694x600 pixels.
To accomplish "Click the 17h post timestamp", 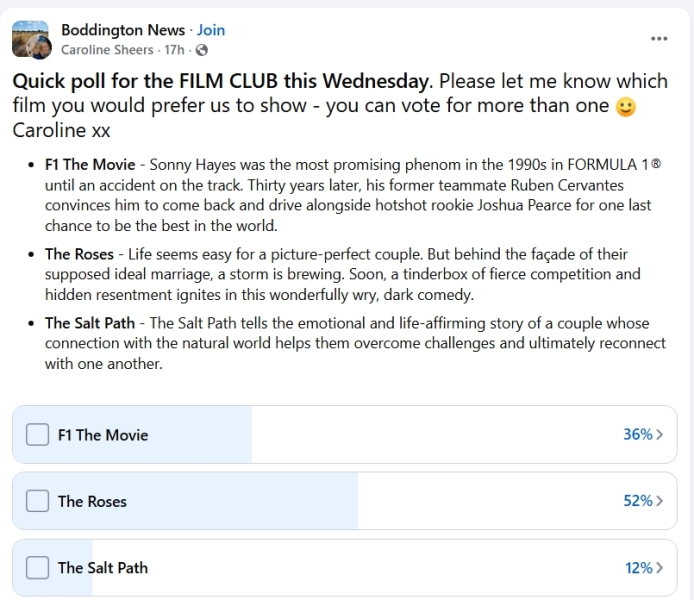I will [174, 50].
